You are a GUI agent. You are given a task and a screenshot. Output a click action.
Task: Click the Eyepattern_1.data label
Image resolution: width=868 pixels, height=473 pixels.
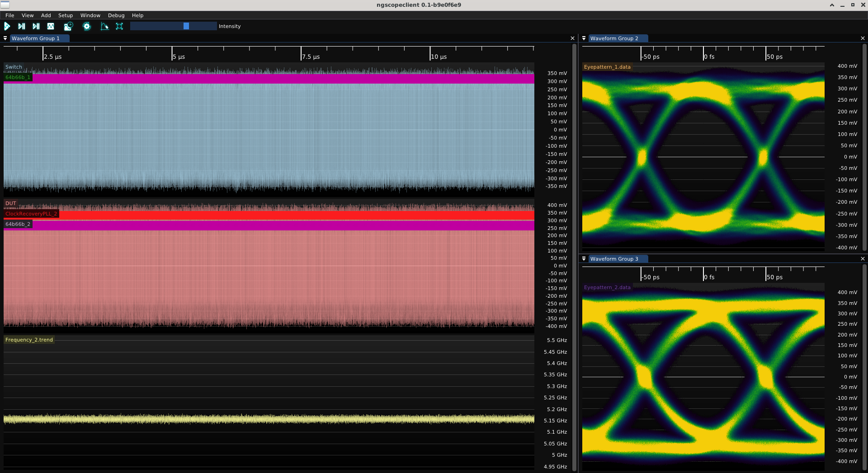(x=607, y=67)
